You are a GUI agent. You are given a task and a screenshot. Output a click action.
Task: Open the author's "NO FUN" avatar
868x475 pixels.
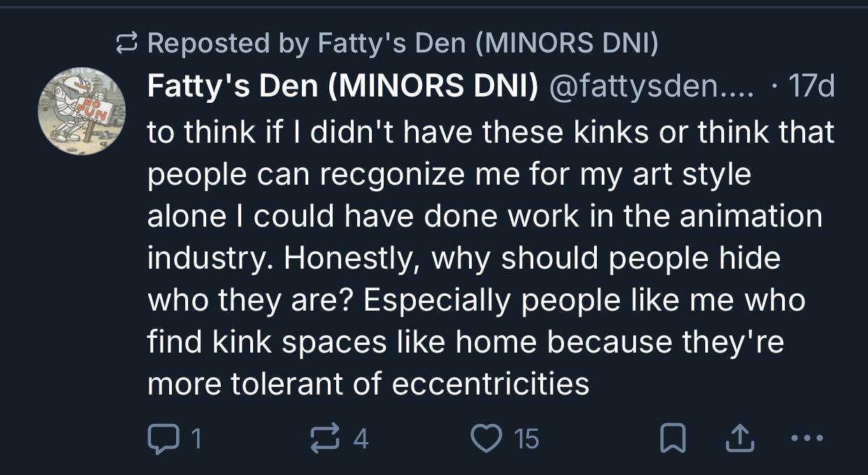coord(82,112)
